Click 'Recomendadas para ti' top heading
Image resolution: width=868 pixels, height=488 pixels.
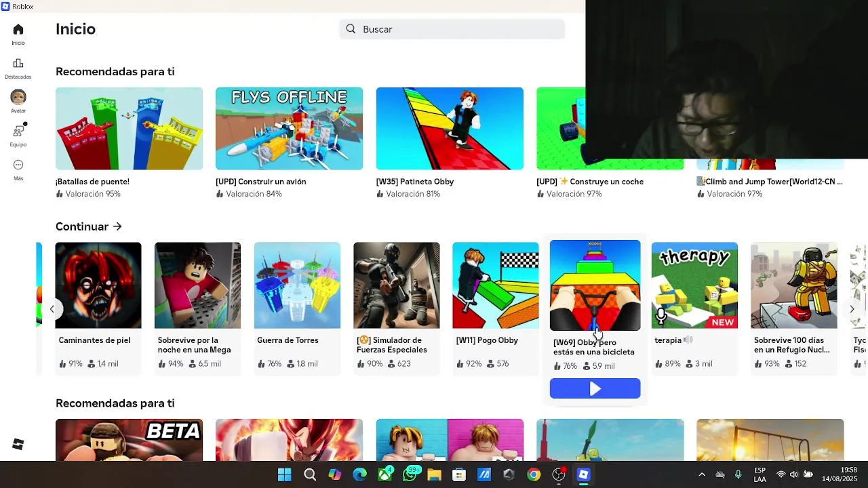(x=115, y=71)
